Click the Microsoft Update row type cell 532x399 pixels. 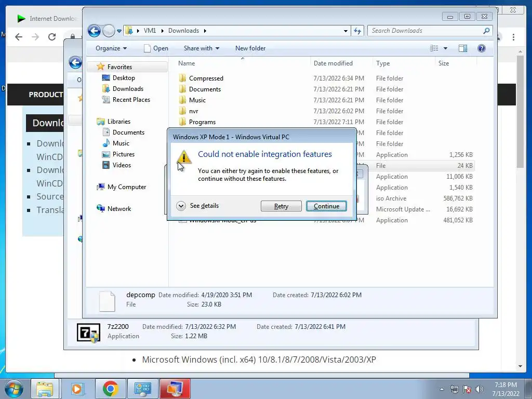tap(403, 209)
